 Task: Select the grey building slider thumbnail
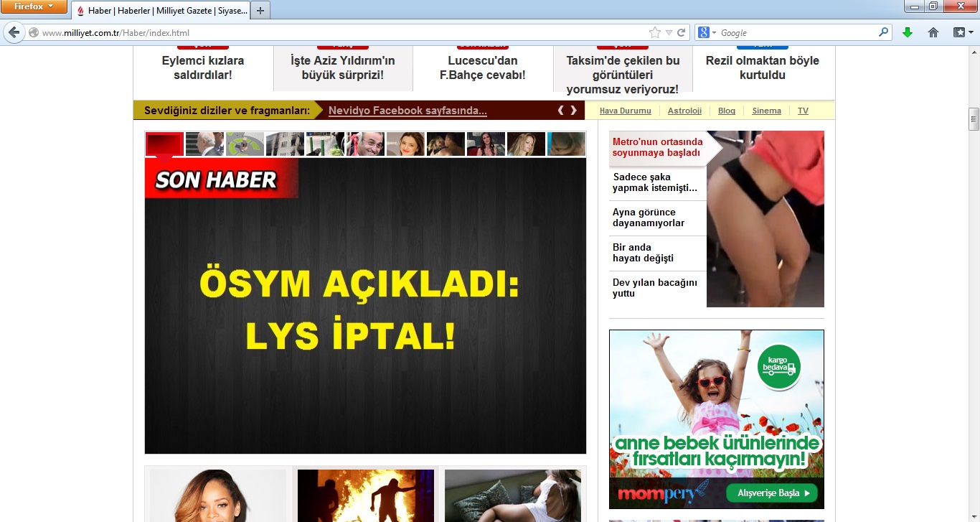285,144
